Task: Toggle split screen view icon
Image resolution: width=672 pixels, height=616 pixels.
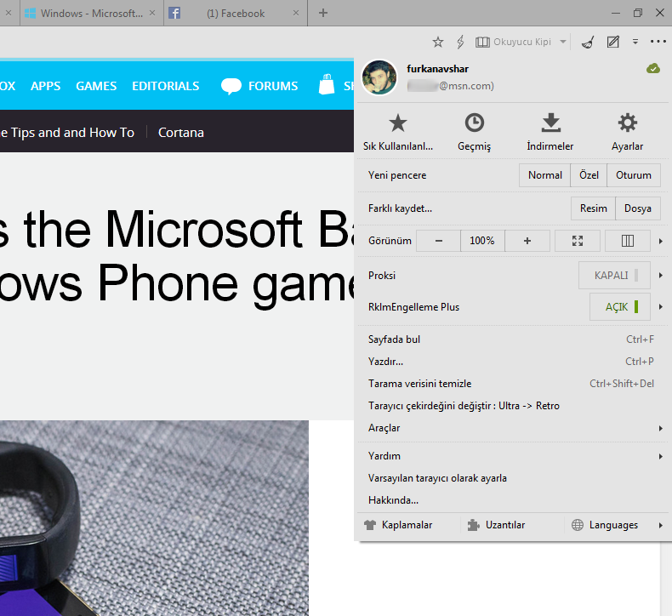Action: tap(628, 241)
